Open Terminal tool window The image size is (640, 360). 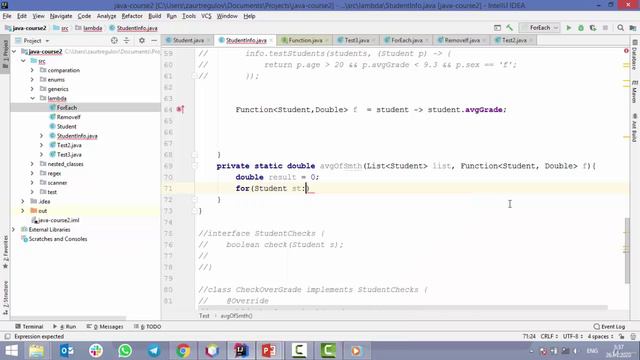(29, 327)
